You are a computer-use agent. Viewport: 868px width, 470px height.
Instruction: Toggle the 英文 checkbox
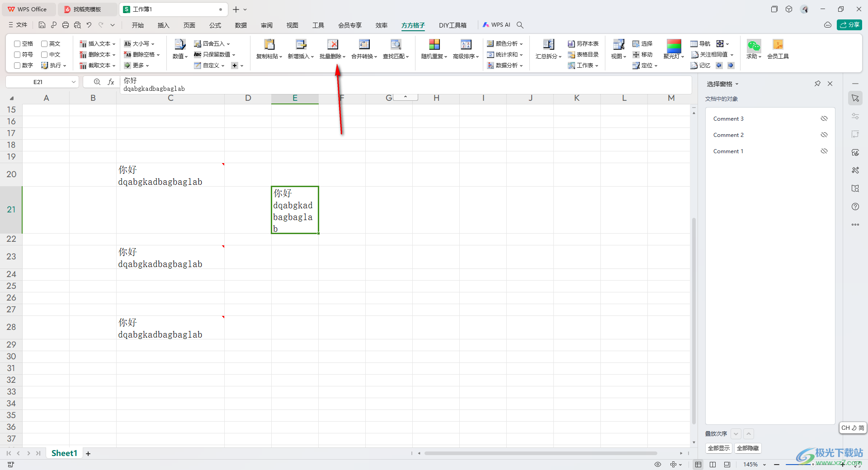click(x=44, y=44)
